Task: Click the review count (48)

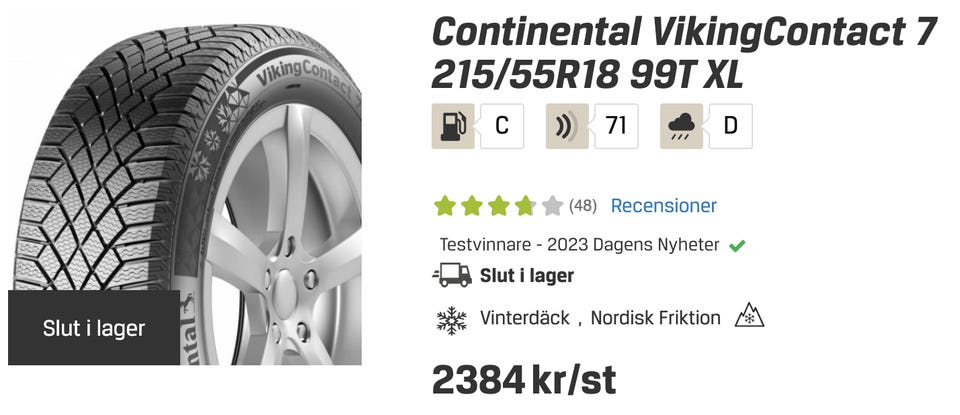Action: coord(583,206)
